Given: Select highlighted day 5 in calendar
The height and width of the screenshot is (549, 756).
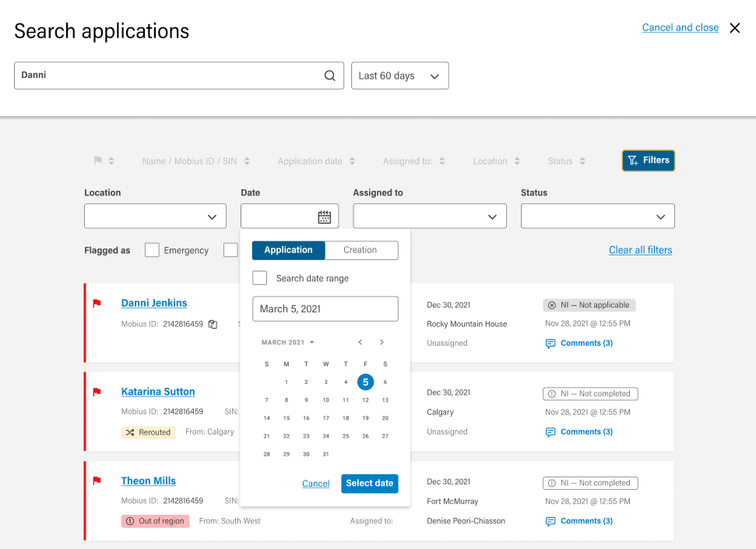Looking at the screenshot, I should tap(365, 382).
